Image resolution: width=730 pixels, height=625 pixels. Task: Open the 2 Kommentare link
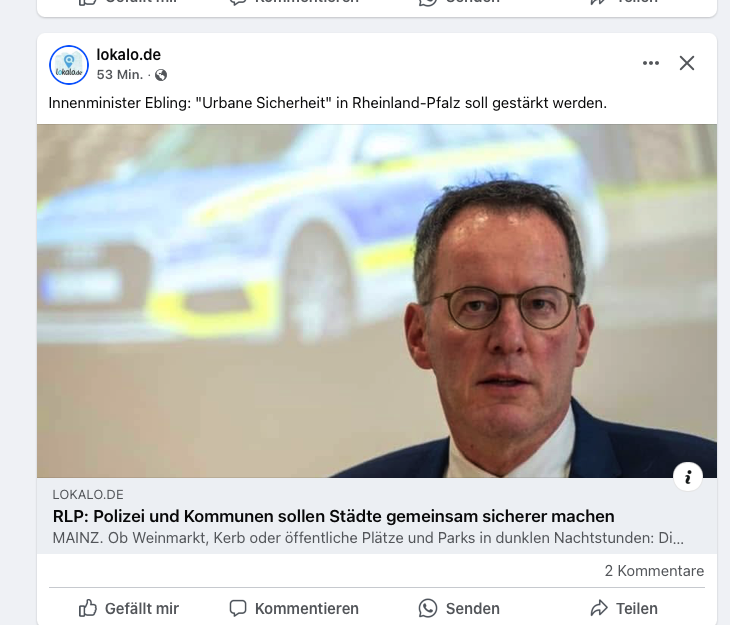pyautogui.click(x=654, y=571)
